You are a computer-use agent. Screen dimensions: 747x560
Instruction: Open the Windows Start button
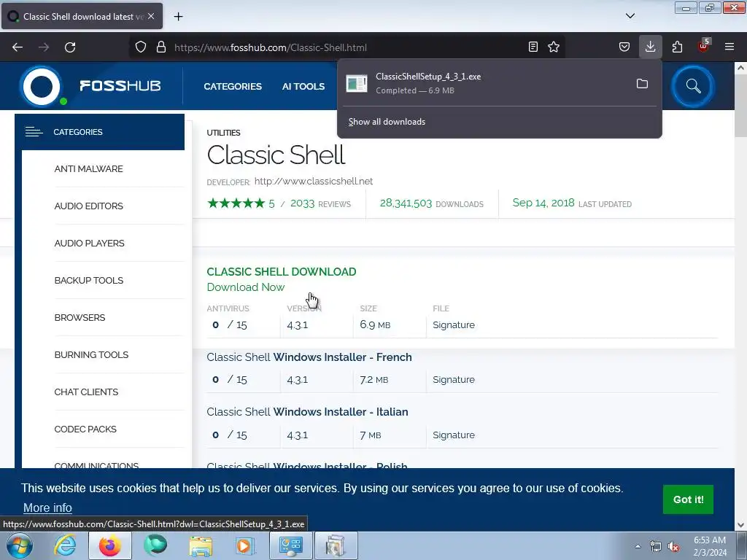coord(19,545)
